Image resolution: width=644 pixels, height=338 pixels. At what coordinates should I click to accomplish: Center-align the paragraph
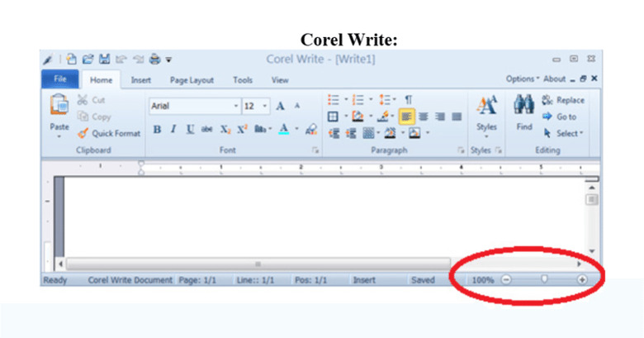(x=424, y=117)
